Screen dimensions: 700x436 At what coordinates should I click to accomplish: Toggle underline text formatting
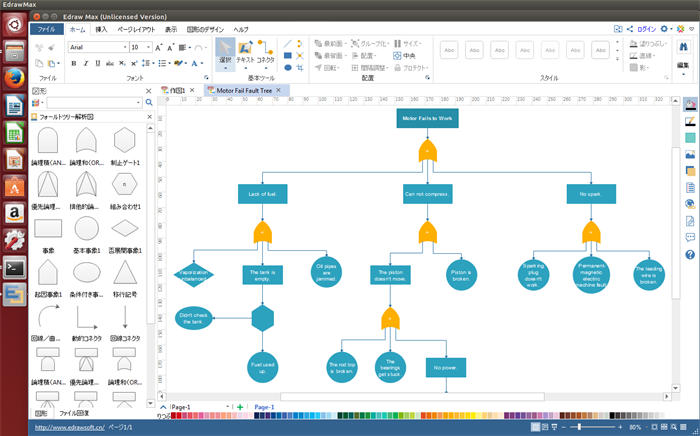coord(98,63)
